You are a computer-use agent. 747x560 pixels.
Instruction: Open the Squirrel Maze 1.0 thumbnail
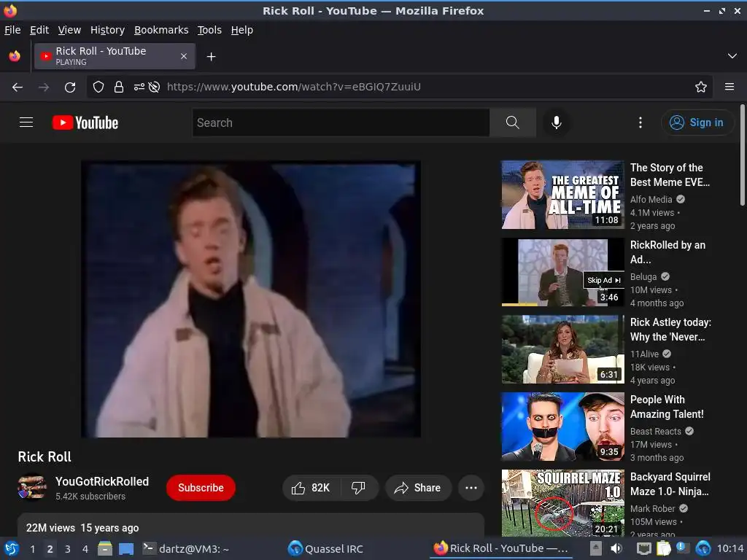[x=562, y=503]
